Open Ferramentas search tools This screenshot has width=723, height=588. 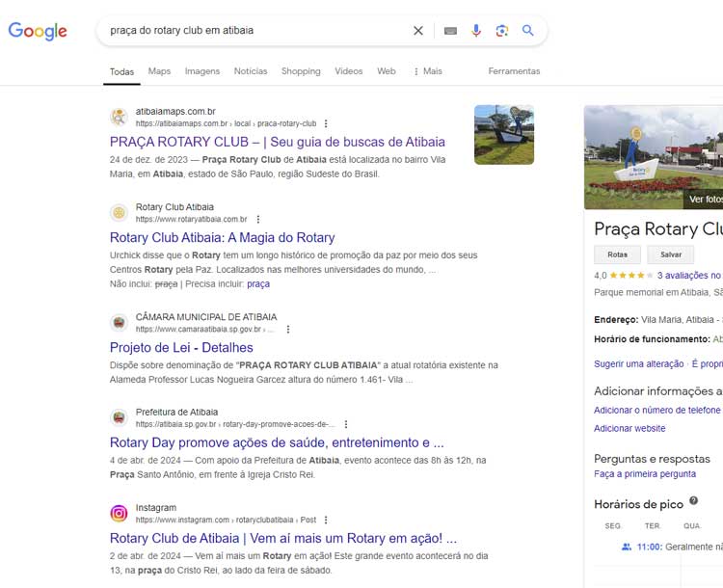tap(514, 71)
